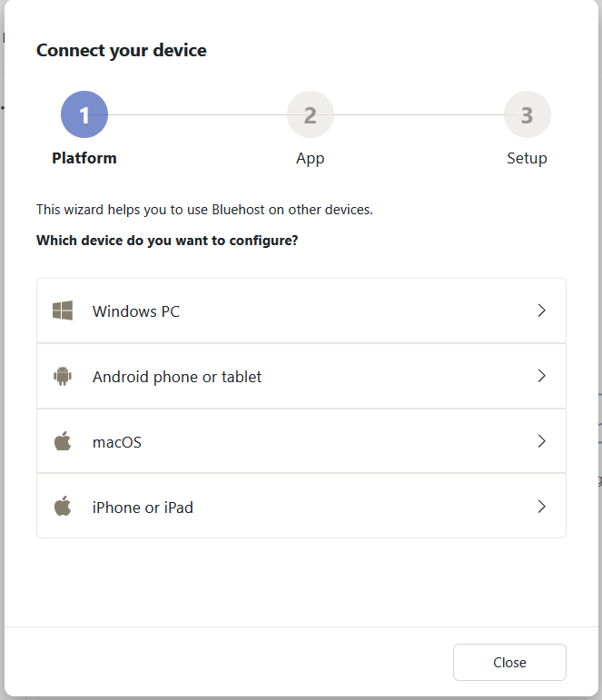
Task: Click the Apple icon beside macOS
Action: click(63, 442)
